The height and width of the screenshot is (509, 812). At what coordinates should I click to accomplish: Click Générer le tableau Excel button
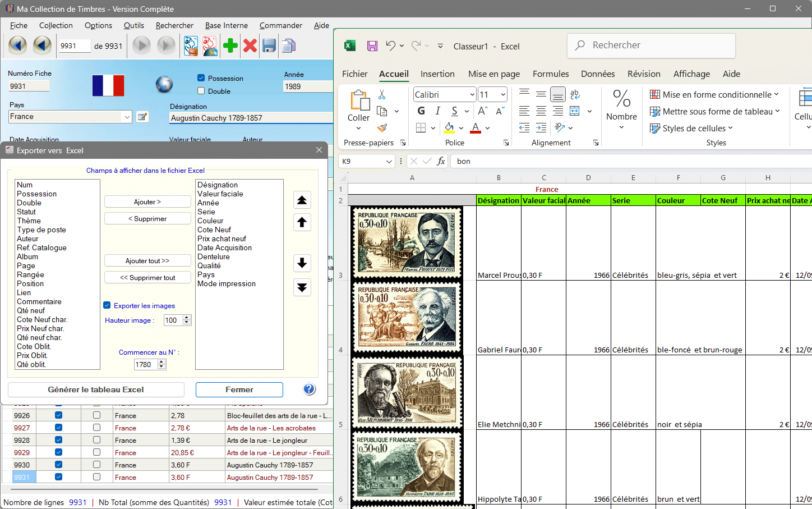point(96,389)
